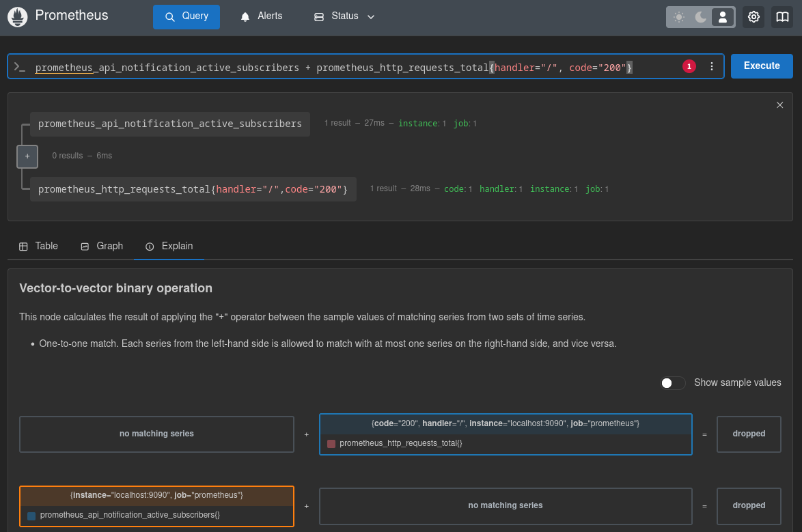Click the orange left-hand series box
This screenshot has width=802, height=532.
pos(156,506)
